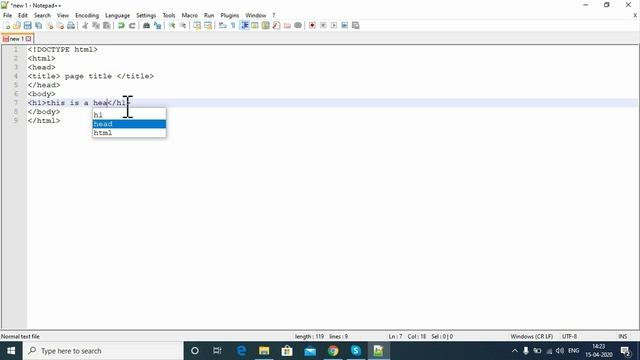This screenshot has height=360, width=640.
Task: Print the document using the toolbar icon
Action: click(71, 25)
